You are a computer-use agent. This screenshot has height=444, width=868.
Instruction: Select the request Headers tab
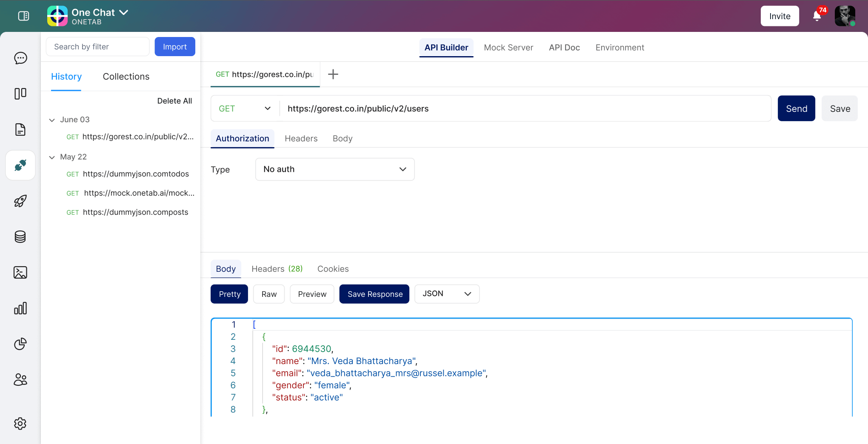click(x=301, y=139)
